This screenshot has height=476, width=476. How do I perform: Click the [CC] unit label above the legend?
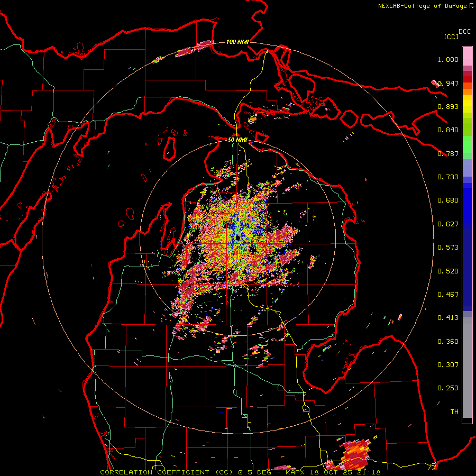click(451, 36)
